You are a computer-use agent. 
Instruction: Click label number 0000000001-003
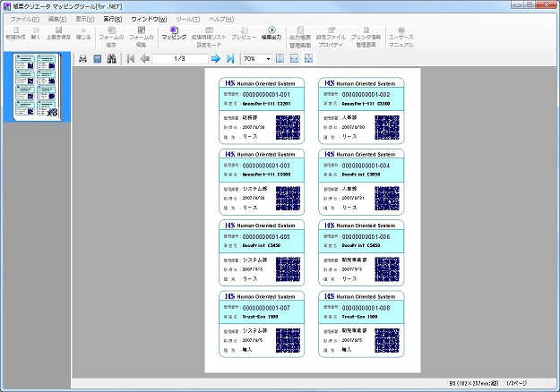(x=266, y=166)
